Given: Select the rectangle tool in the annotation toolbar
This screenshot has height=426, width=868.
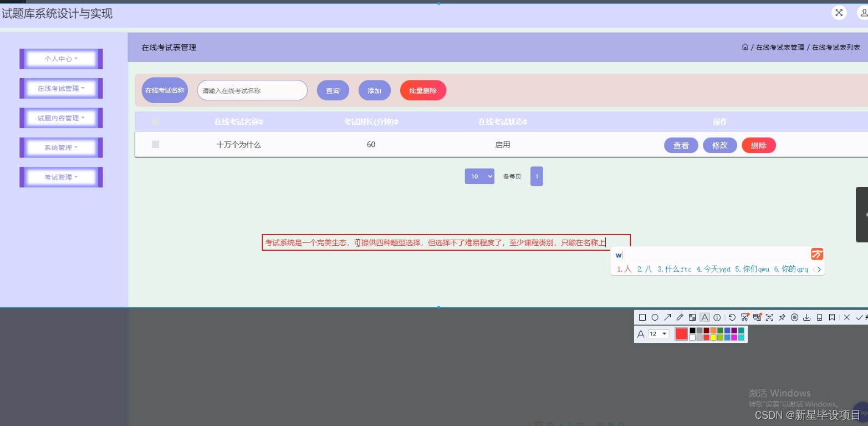Looking at the screenshot, I should 643,317.
